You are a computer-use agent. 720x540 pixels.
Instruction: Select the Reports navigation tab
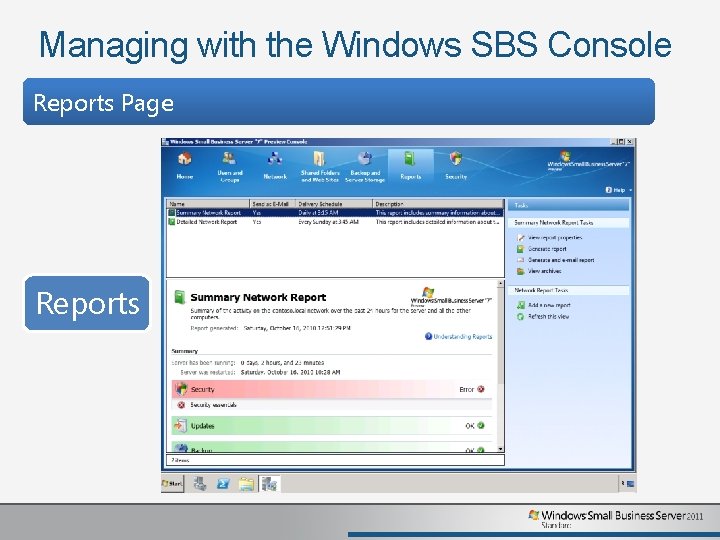pyautogui.click(x=411, y=166)
